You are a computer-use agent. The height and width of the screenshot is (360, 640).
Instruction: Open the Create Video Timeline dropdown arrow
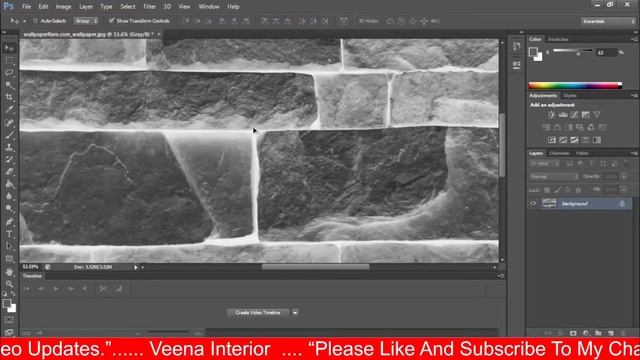(x=295, y=313)
